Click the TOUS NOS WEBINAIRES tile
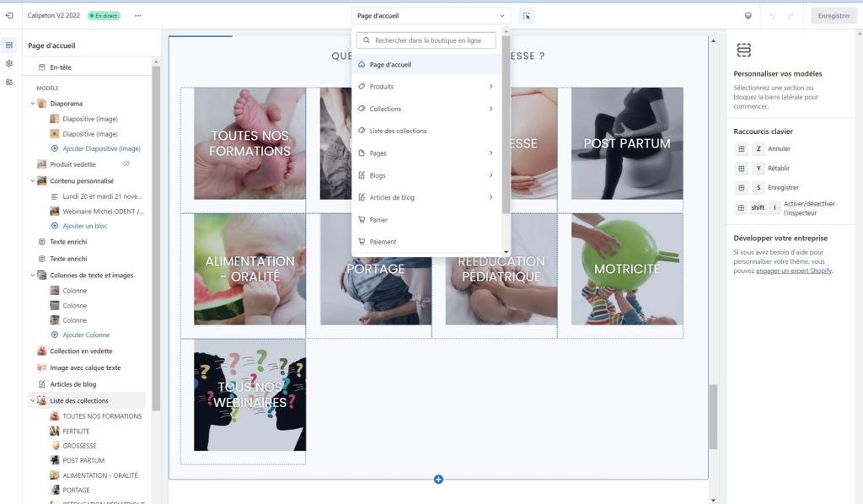 click(249, 395)
